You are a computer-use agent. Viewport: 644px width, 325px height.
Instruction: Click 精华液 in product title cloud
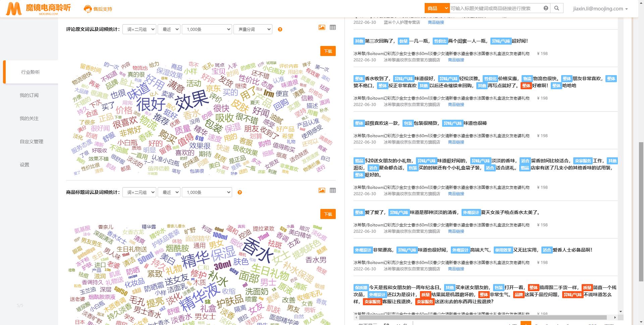[x=200, y=297]
